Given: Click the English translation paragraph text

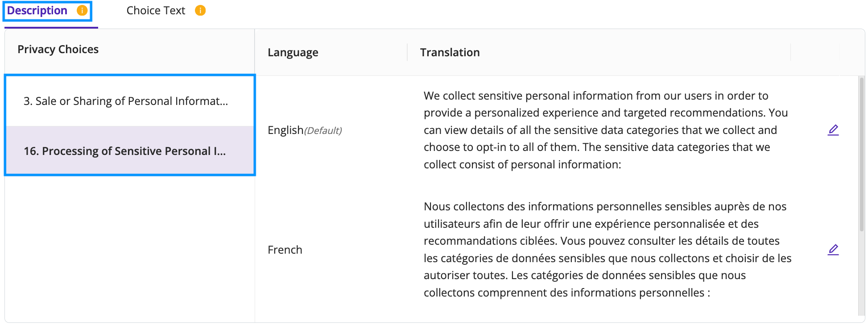Looking at the screenshot, I should point(606,130).
